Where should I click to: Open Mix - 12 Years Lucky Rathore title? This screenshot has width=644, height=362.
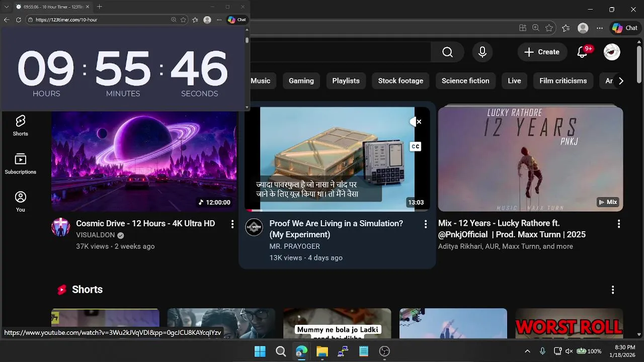(x=512, y=229)
